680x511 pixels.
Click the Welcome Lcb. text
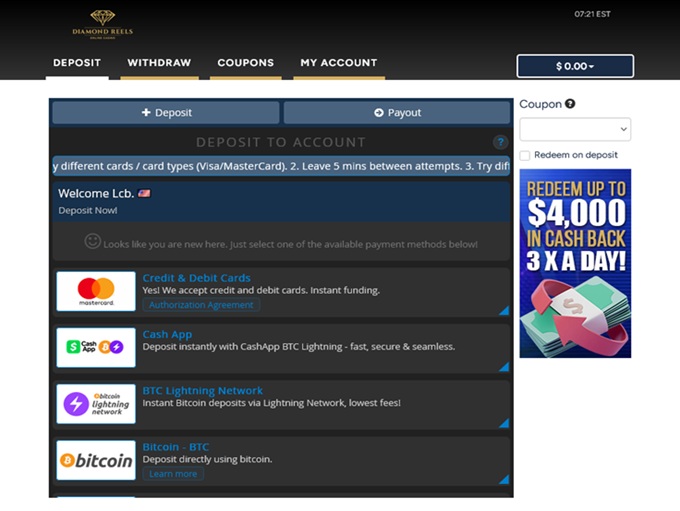(x=96, y=193)
